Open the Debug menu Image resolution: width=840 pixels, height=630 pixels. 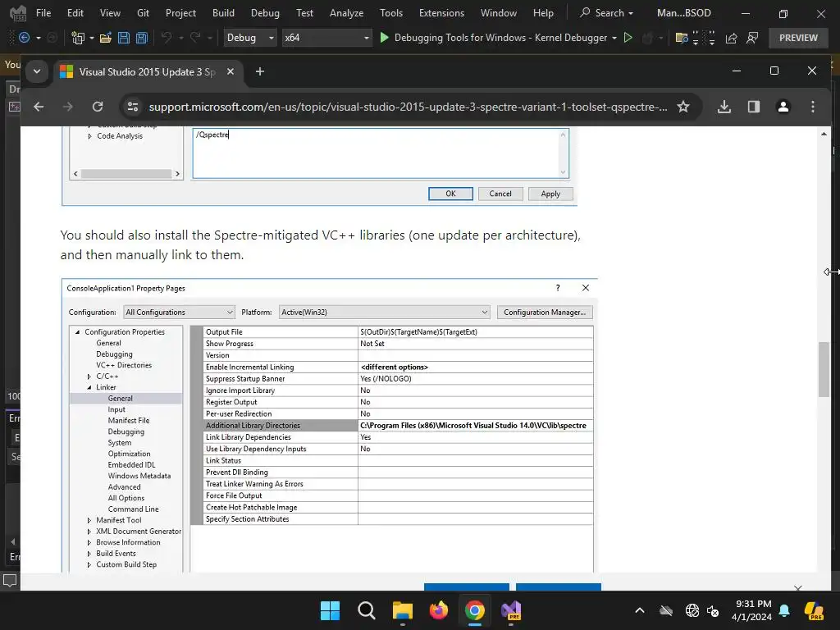[265, 13]
